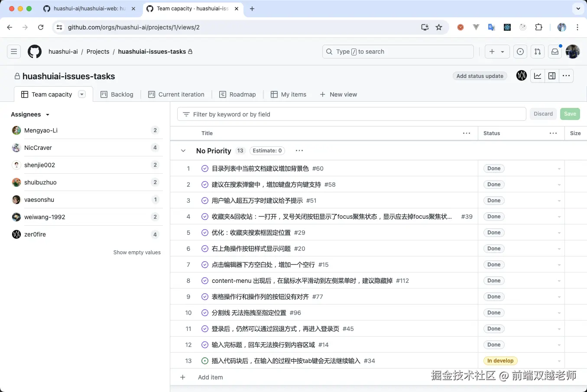Open the Team capacity view dropdown arrow
Viewport: 587px width, 392px height.
point(82,94)
